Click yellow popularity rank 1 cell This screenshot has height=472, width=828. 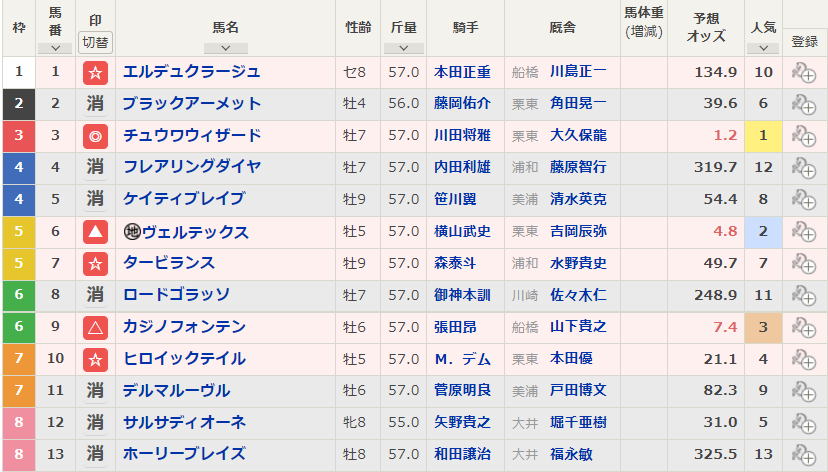click(x=763, y=136)
